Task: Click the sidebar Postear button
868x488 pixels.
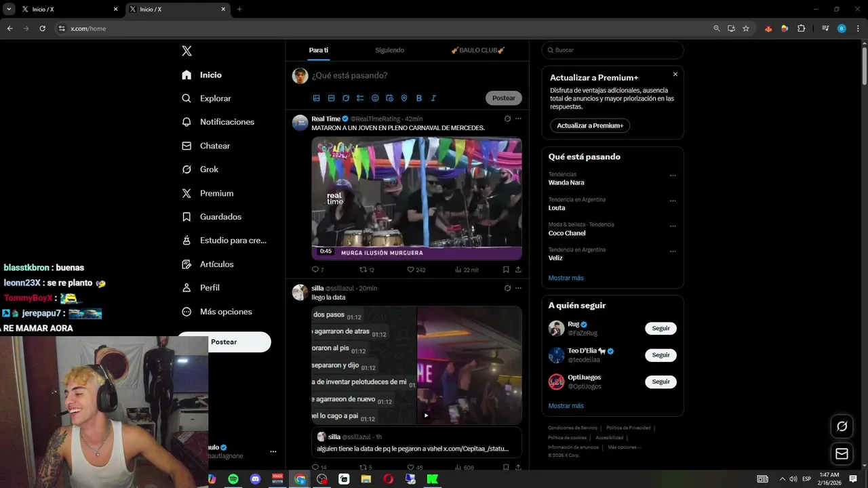Action: coord(224,342)
